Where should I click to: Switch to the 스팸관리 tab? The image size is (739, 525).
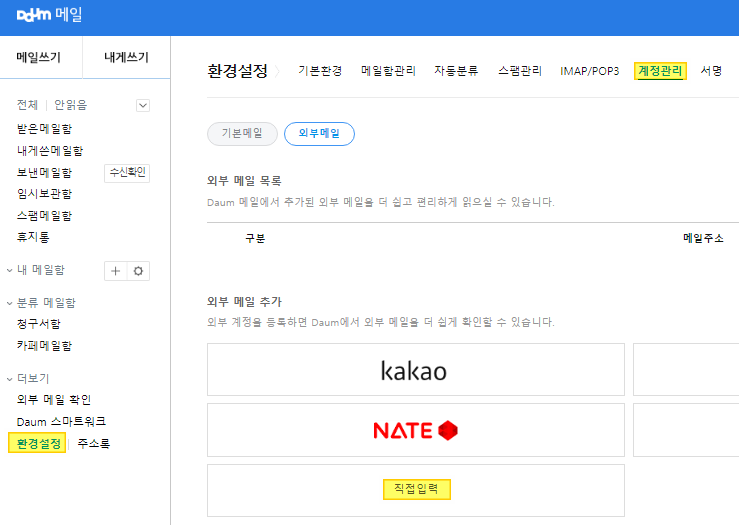coord(520,71)
